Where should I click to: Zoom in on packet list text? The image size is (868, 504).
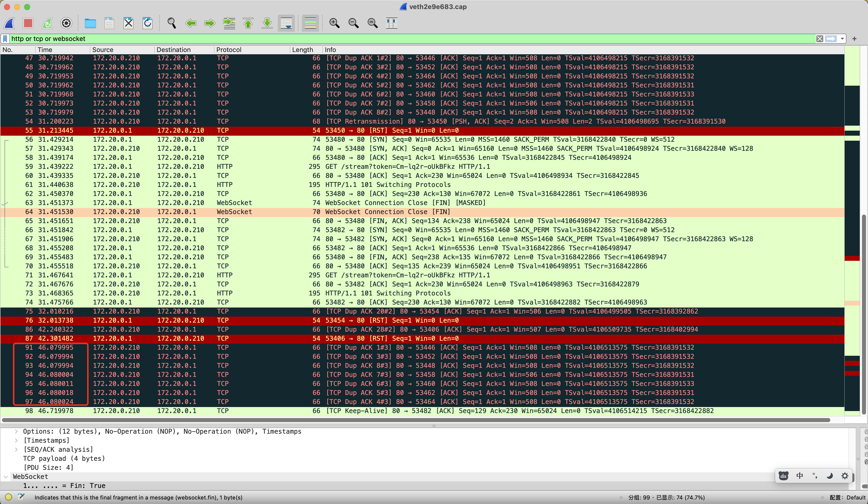coord(334,23)
